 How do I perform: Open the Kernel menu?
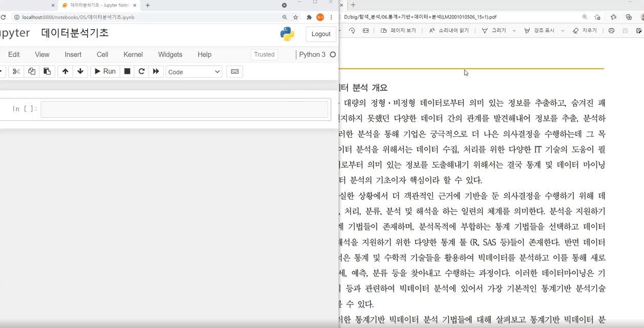(x=133, y=54)
